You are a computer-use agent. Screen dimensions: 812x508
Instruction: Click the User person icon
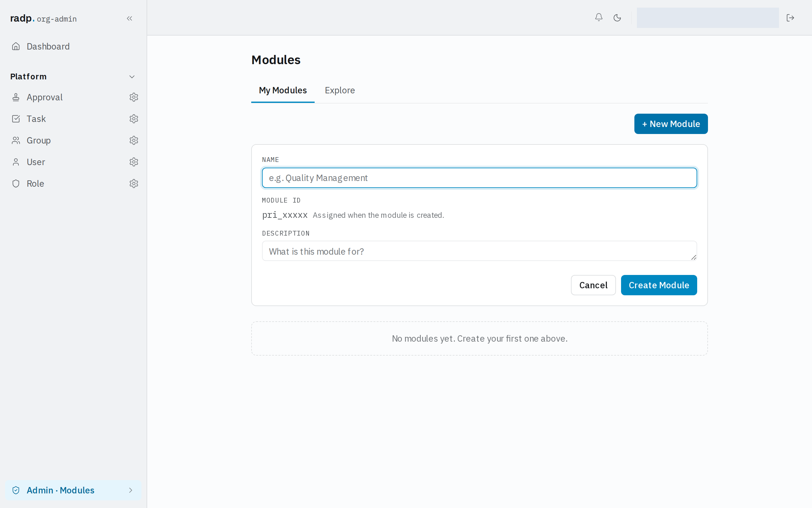(x=16, y=162)
